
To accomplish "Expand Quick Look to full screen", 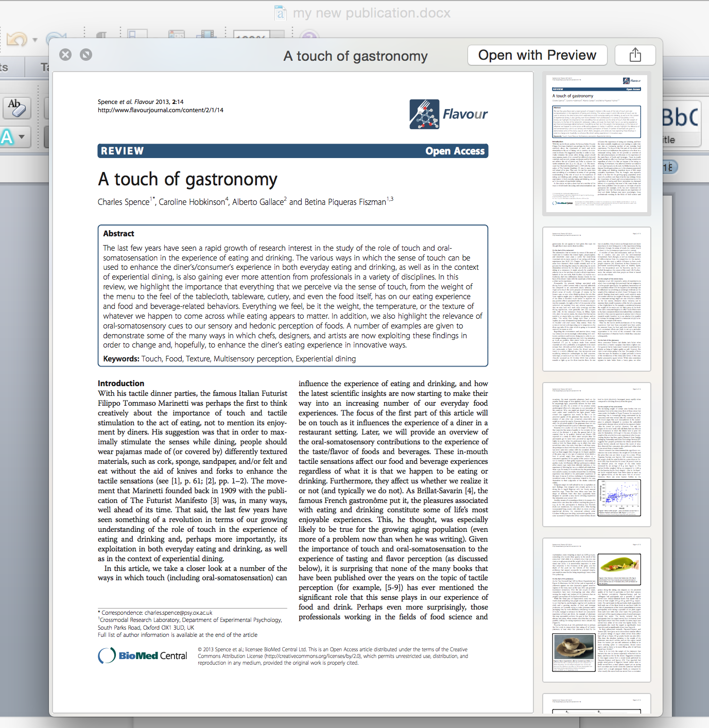I will coord(86,55).
